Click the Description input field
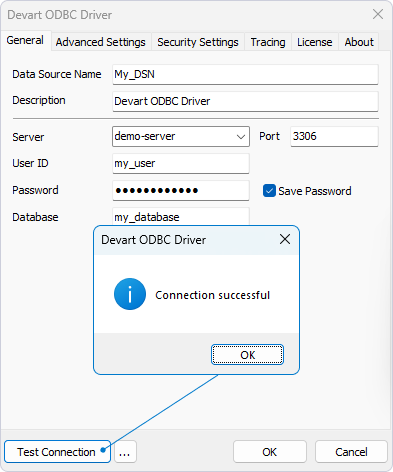Viewport: 393px width, 472px height. (x=245, y=101)
